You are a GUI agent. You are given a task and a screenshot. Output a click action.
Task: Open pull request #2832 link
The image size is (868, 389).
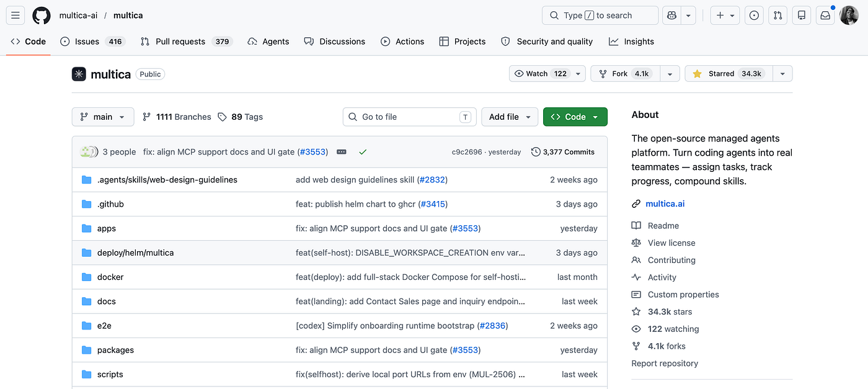(x=432, y=180)
